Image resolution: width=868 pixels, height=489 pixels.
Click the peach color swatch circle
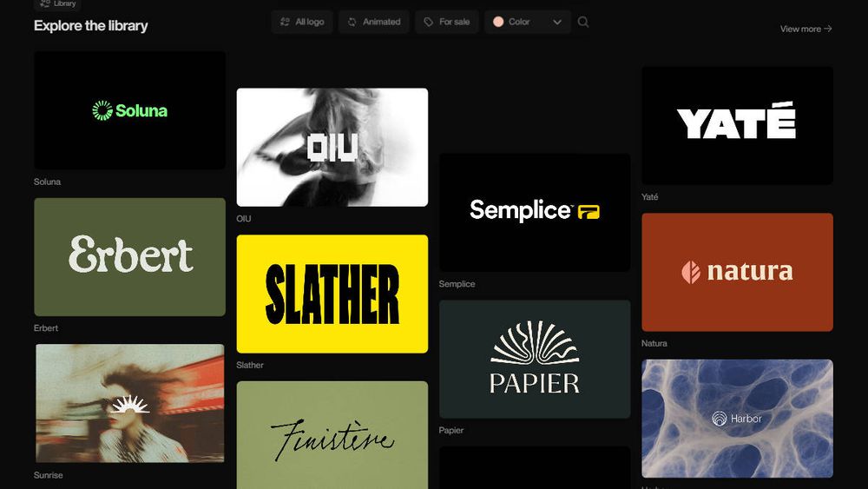(x=498, y=22)
